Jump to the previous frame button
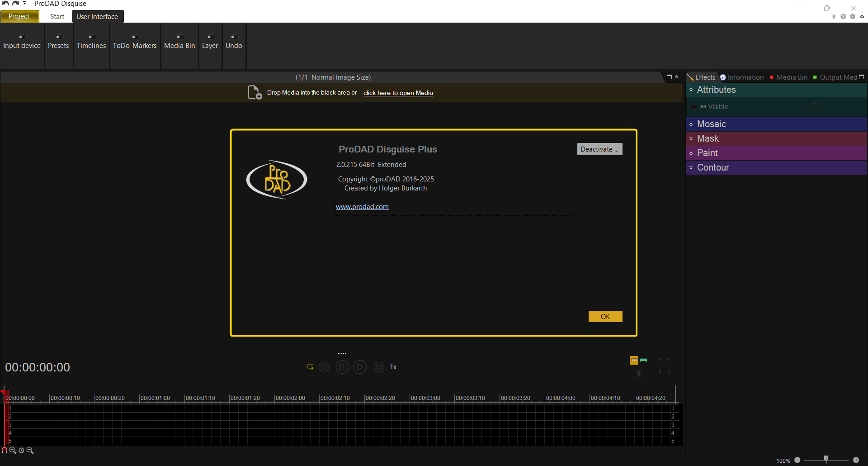This screenshot has width=868, height=466. [x=324, y=367]
